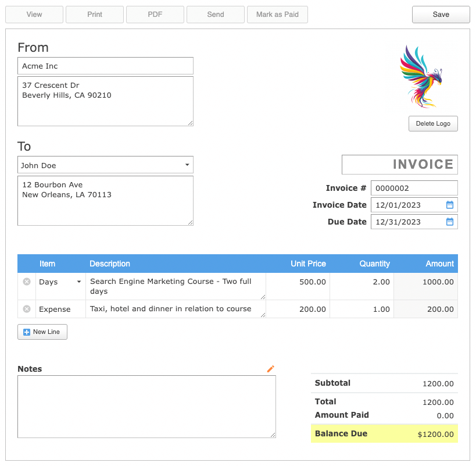Export the invoice with the PDF button
The width and height of the screenshot is (476, 466).
click(155, 15)
